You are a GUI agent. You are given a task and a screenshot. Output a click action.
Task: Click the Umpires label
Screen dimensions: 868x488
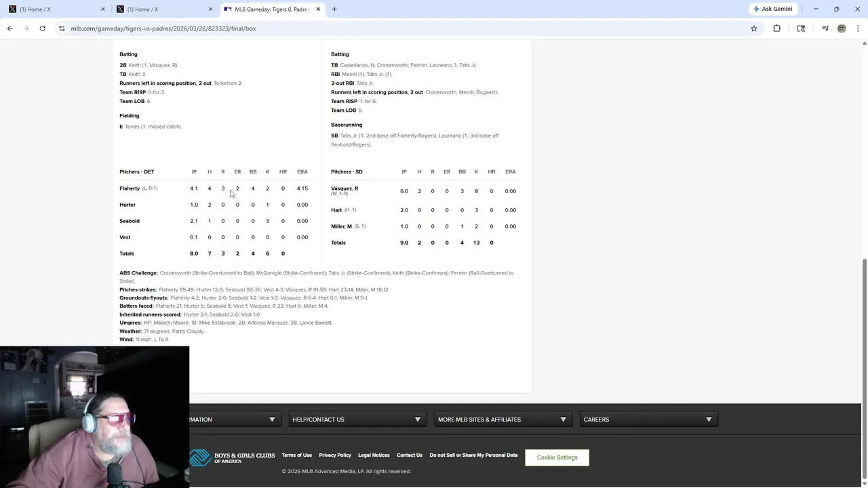(132, 323)
